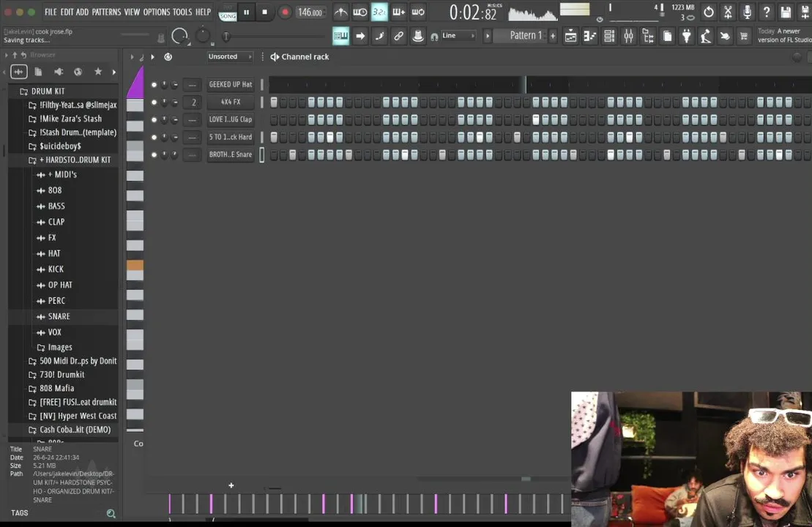The height and width of the screenshot is (527, 812).
Task: Expand the 808 Mafia folder
Action: pos(51,388)
